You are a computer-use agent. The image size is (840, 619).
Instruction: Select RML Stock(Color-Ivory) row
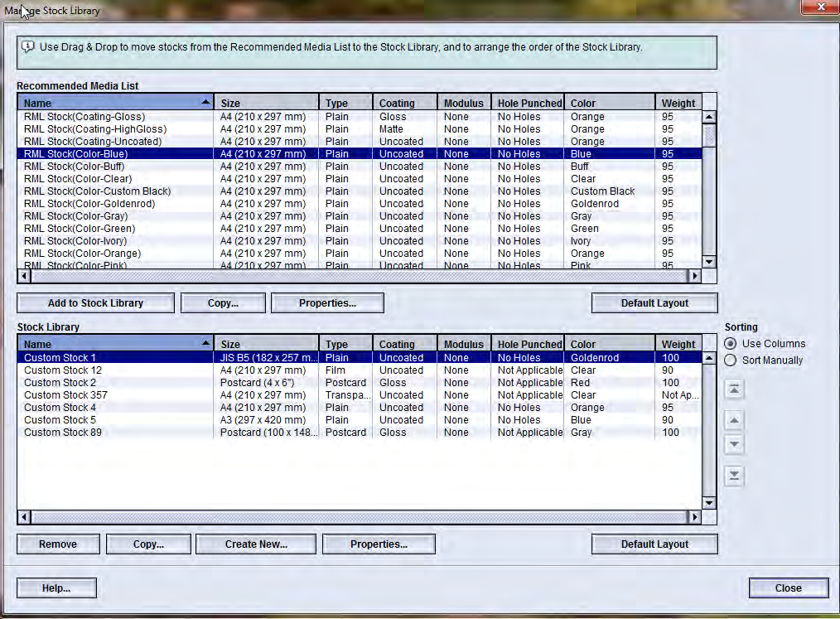(x=360, y=240)
